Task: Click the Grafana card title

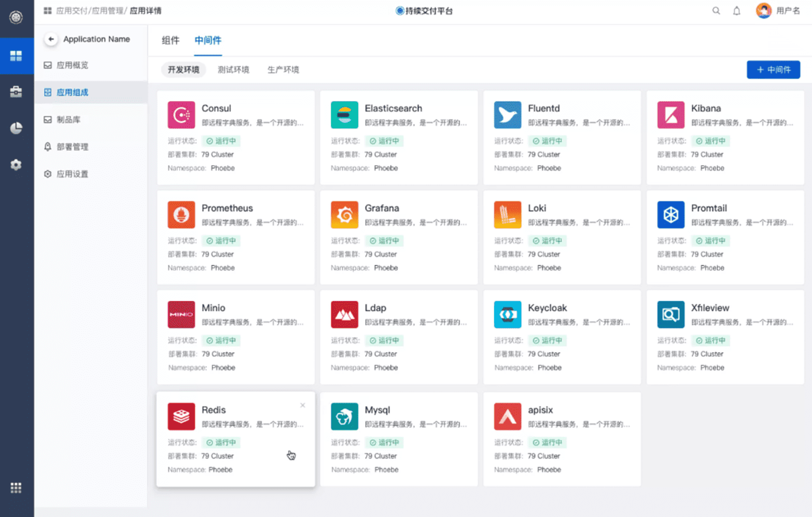Action: [382, 208]
